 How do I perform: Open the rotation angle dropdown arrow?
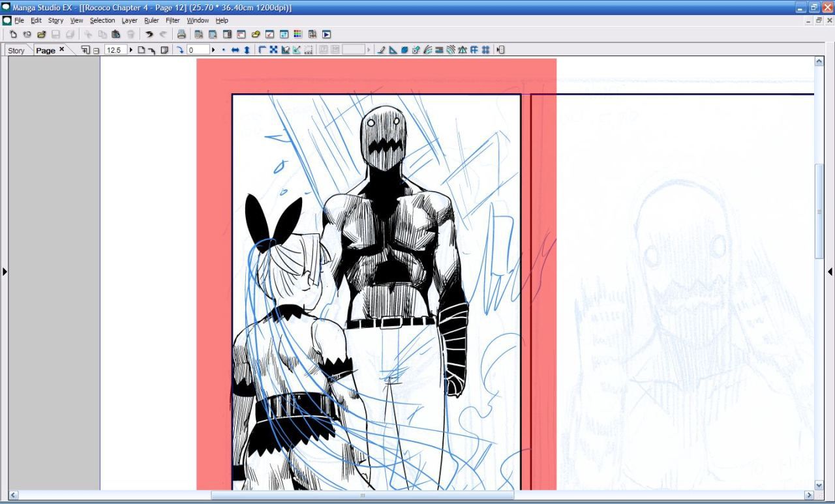(213, 50)
